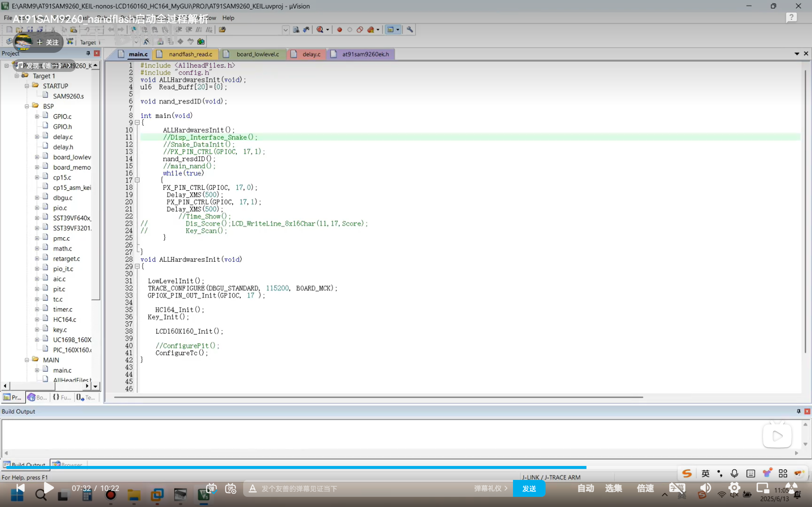This screenshot has width=812, height=507.
Task: Collapse the MAIN group
Action: (27, 360)
